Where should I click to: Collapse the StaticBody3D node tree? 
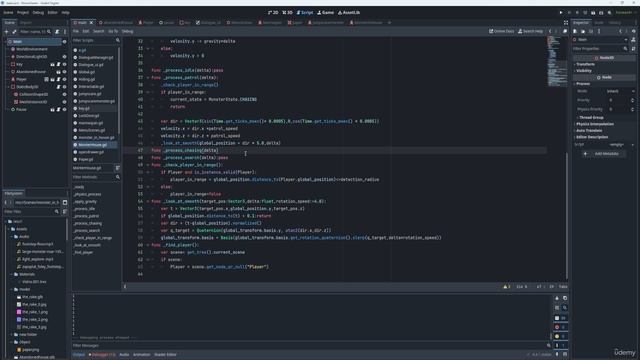[x=9, y=87]
